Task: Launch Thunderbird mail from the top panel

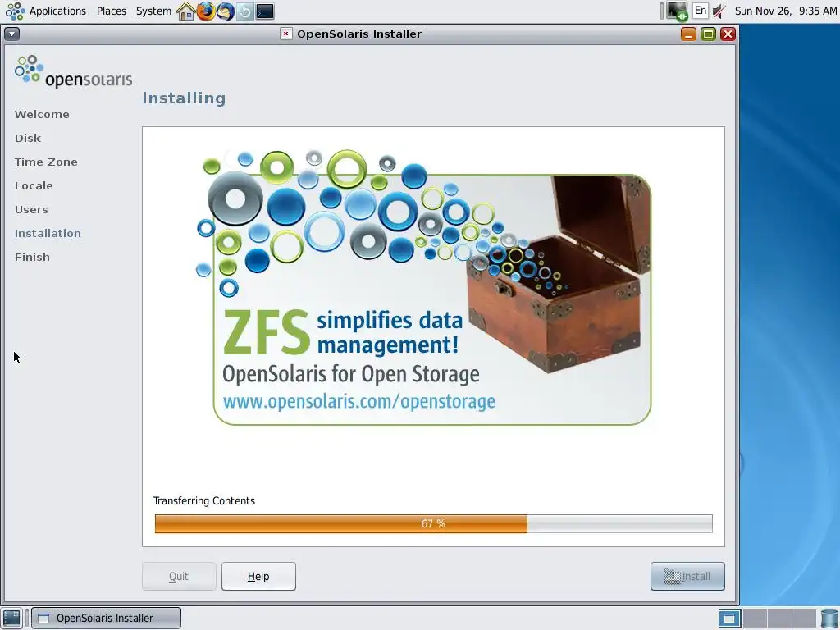Action: click(x=226, y=11)
